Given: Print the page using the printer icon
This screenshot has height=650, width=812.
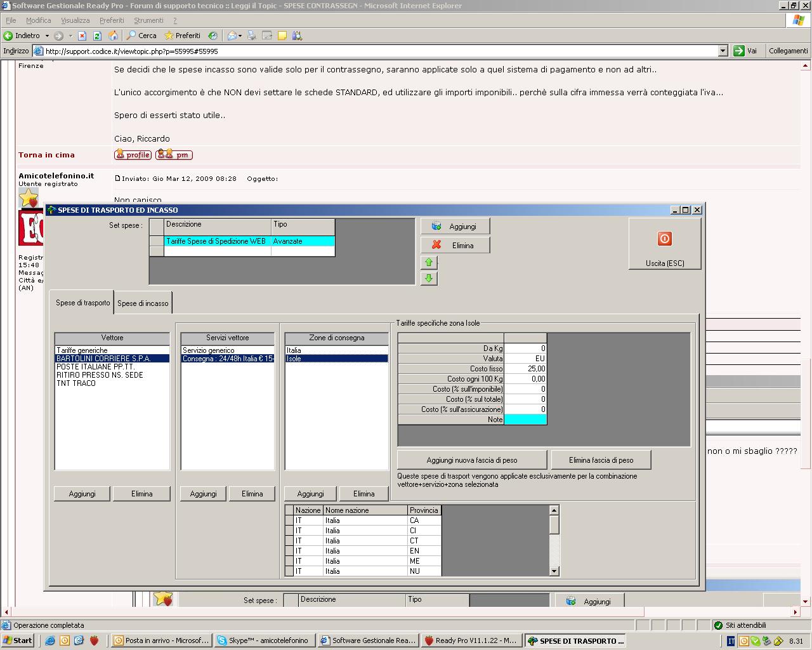Looking at the screenshot, I should (252, 36).
